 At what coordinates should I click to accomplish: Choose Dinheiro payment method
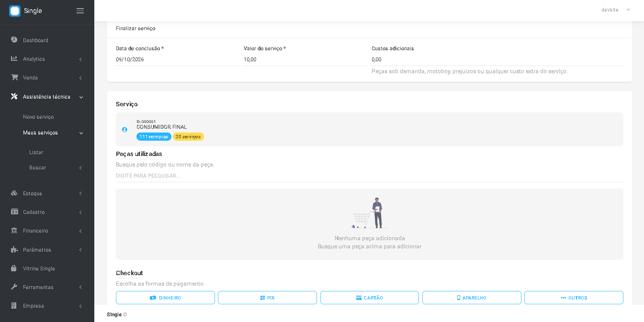[x=165, y=298]
